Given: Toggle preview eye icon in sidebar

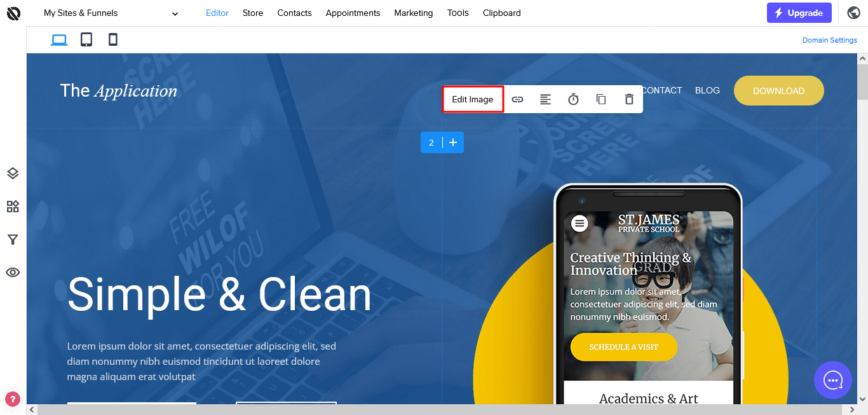Looking at the screenshot, I should (13, 273).
